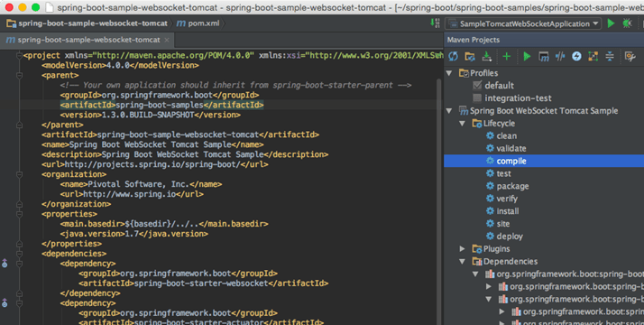This screenshot has height=325, width=644.
Task: Toggle the default profile checkbox
Action: [x=477, y=86]
